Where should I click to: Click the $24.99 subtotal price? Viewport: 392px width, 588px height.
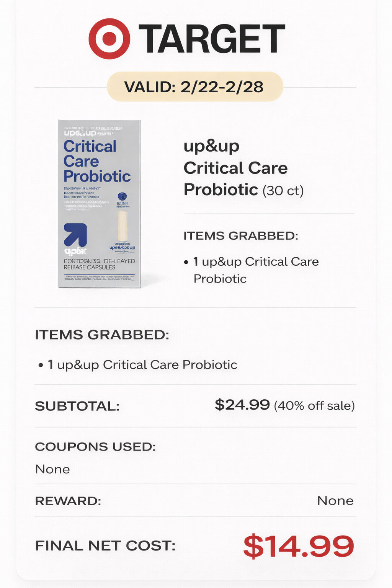click(242, 405)
